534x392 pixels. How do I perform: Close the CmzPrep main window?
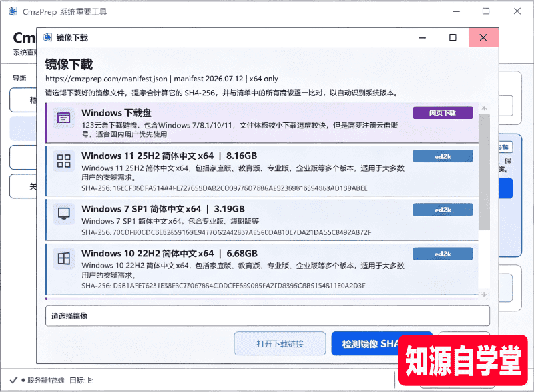517,11
